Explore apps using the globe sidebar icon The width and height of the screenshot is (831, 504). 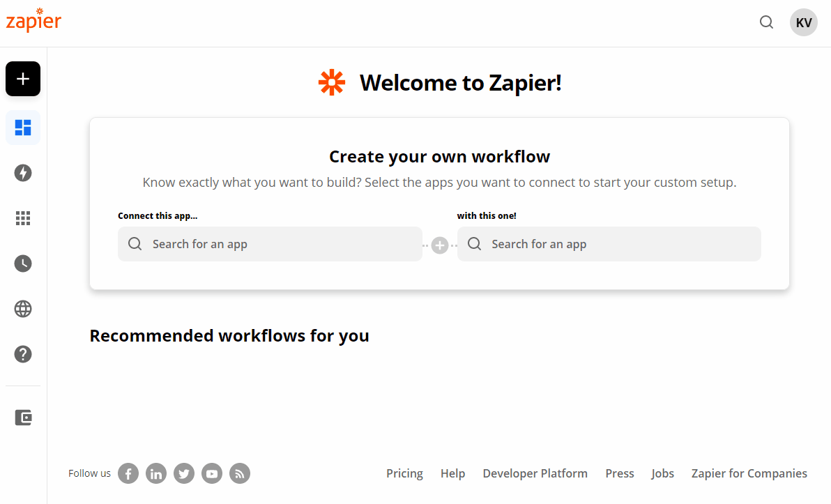pyautogui.click(x=22, y=309)
